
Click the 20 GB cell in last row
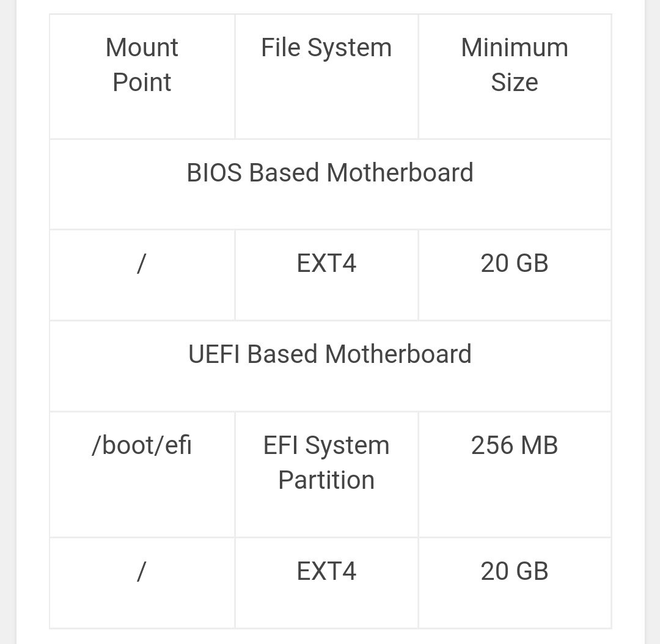515,572
